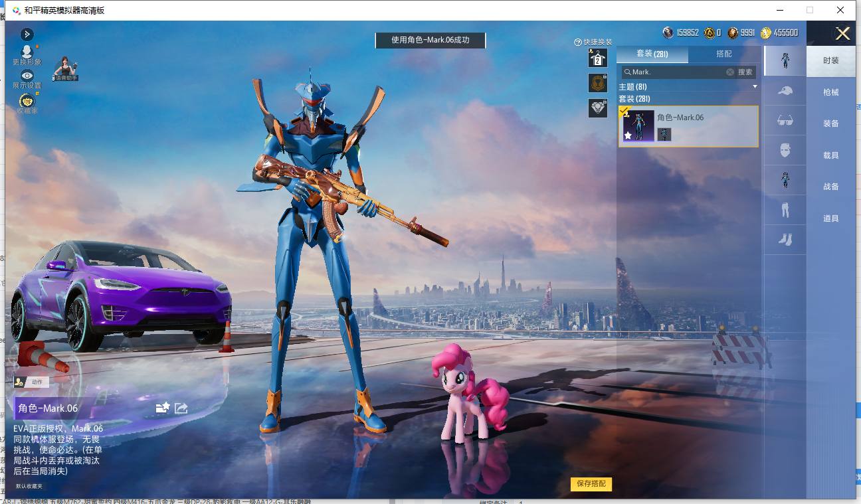The height and width of the screenshot is (504, 861).
Task: Select the face mask category icon
Action: point(785,150)
